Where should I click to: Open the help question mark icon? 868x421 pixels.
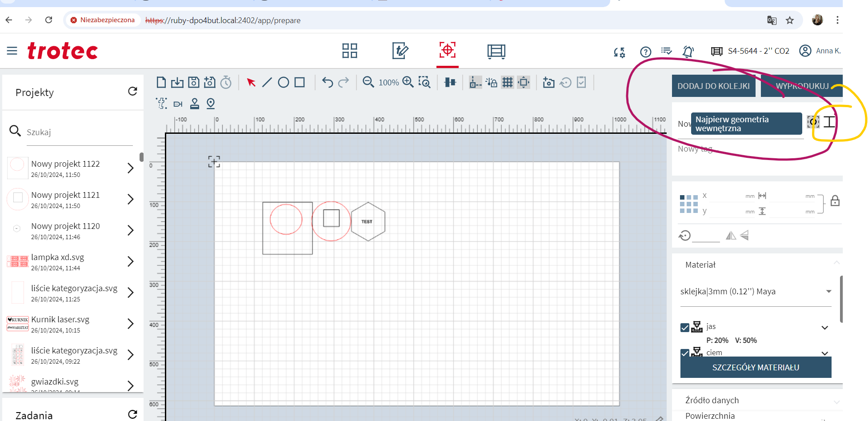(x=645, y=52)
